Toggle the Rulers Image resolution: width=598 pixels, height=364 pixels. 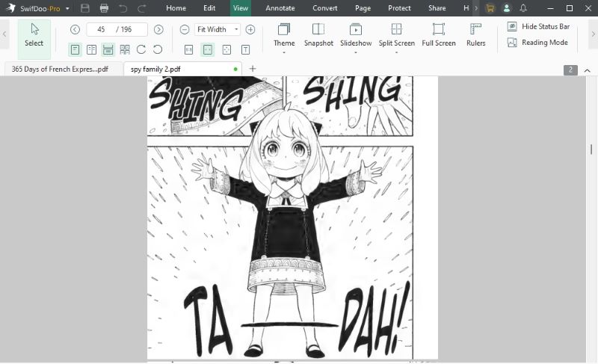click(475, 34)
